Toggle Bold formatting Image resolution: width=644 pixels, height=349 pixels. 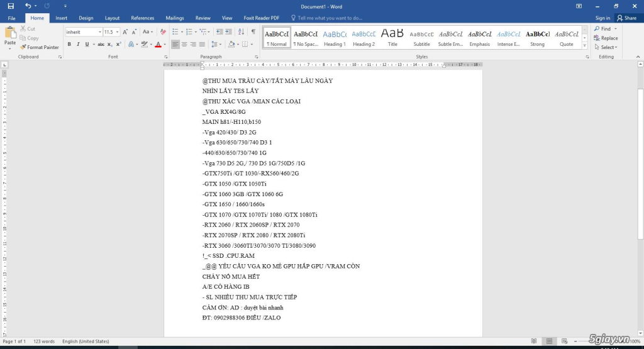point(69,45)
